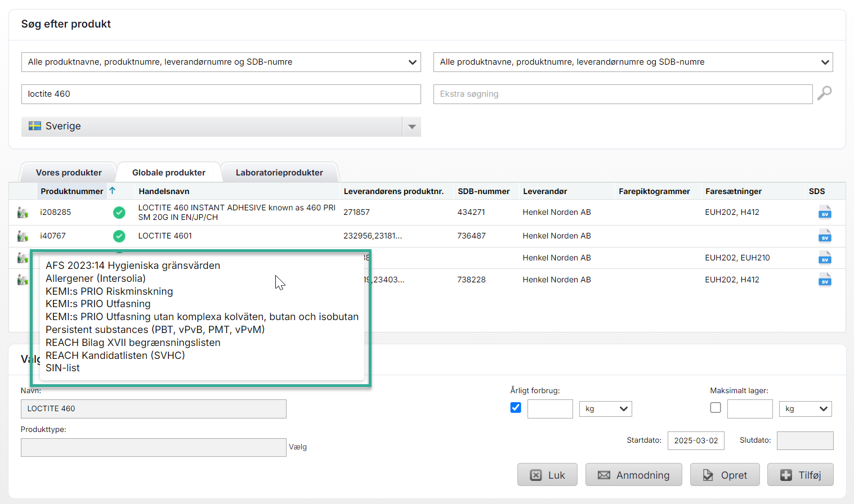Open SDS file for SDB-nummer 738228 row
The width and height of the screenshot is (854, 504).
pos(825,280)
